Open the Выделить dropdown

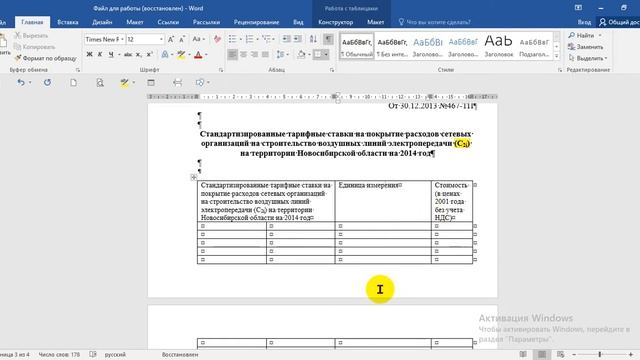(x=587, y=58)
